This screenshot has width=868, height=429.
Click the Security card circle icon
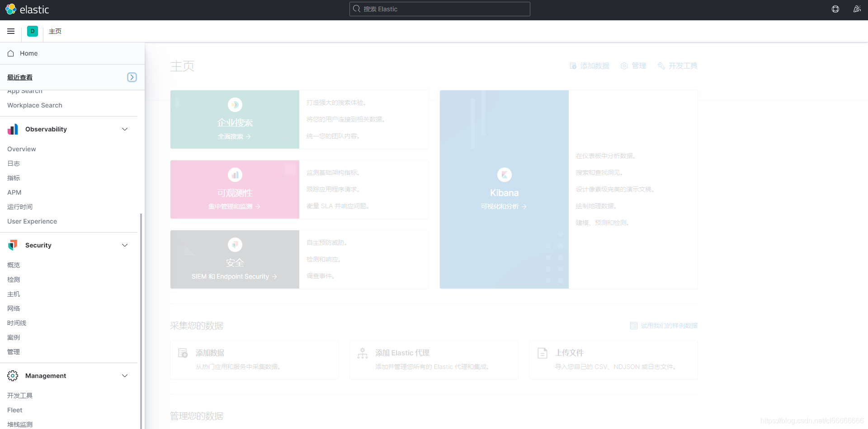pos(235,245)
